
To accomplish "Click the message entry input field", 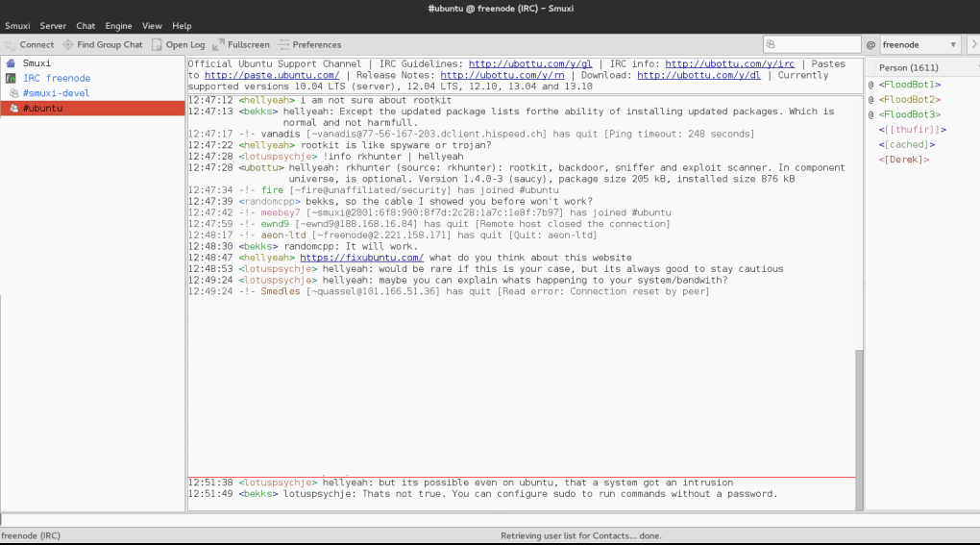I will click(x=490, y=519).
